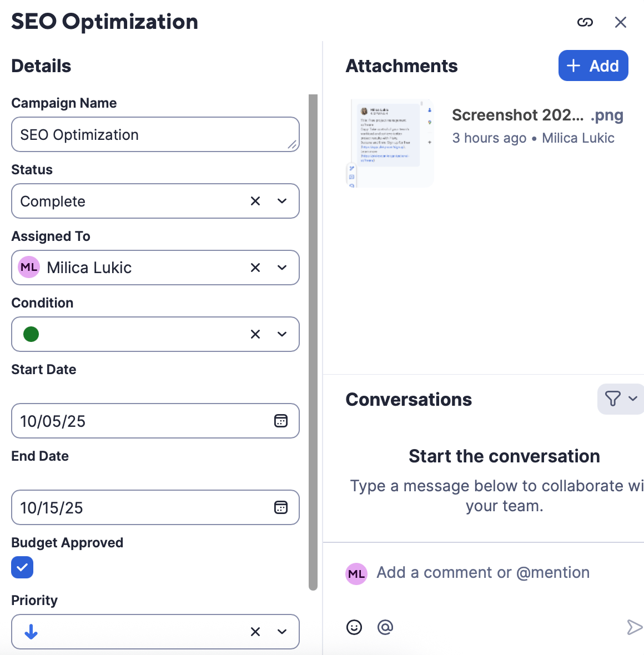The width and height of the screenshot is (644, 655).
Task: Open the End Date calendar picker
Action: click(281, 508)
